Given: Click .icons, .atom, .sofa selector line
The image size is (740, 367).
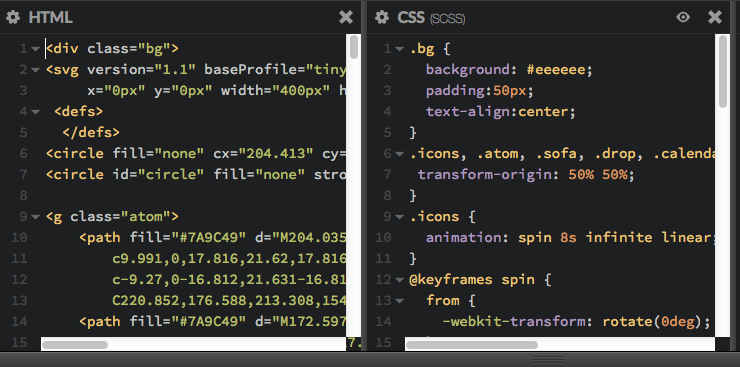Looking at the screenshot, I should point(562,154).
